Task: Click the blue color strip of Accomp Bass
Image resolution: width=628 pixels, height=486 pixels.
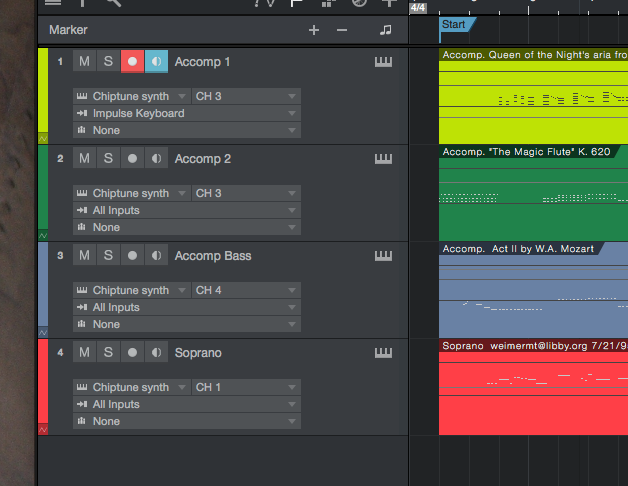Action: click(x=43, y=284)
